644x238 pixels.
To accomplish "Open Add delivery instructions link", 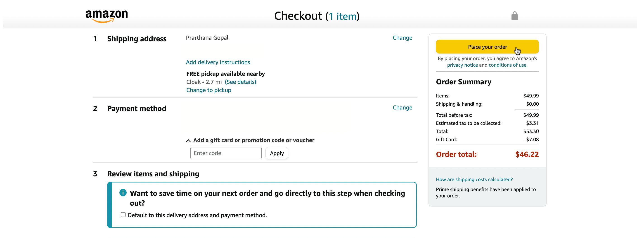I will click(x=218, y=62).
